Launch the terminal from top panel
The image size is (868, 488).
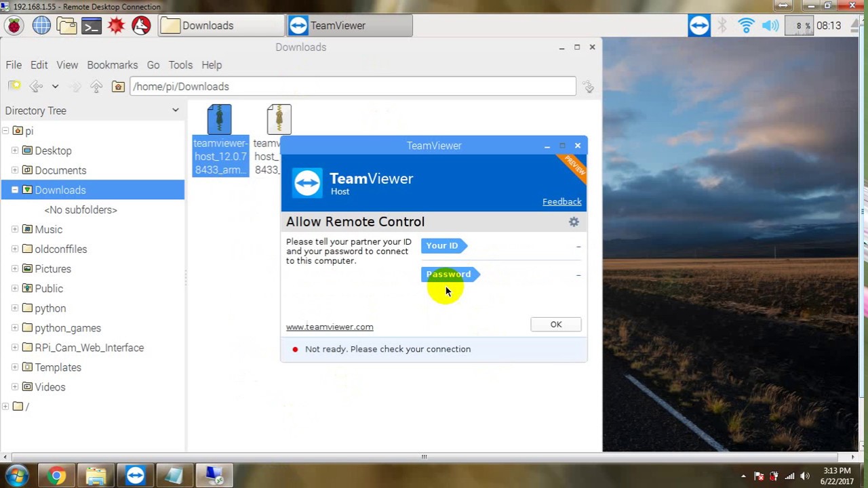point(91,26)
